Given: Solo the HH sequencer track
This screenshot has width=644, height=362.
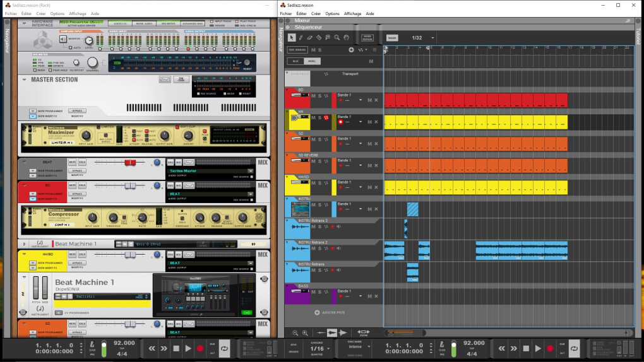Looking at the screenshot, I should (x=319, y=117).
